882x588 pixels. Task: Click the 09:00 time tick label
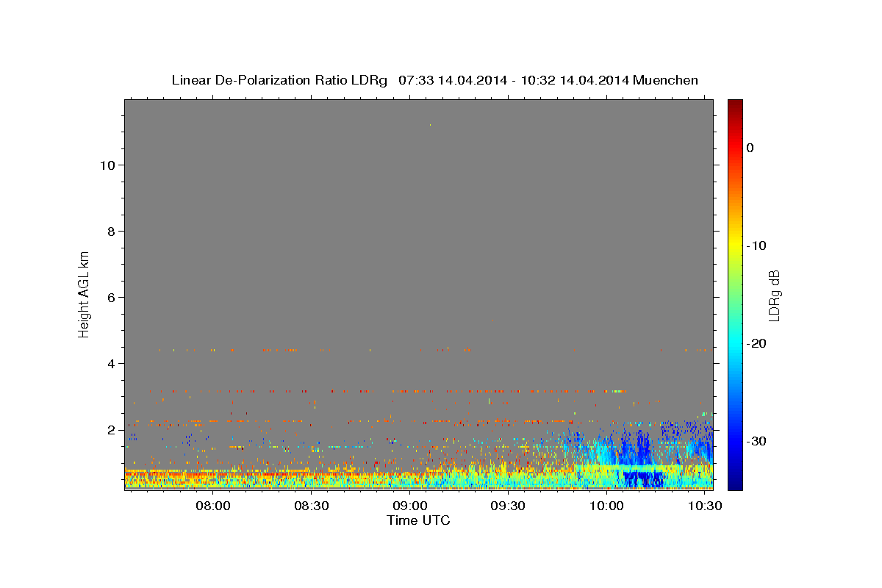pos(410,506)
